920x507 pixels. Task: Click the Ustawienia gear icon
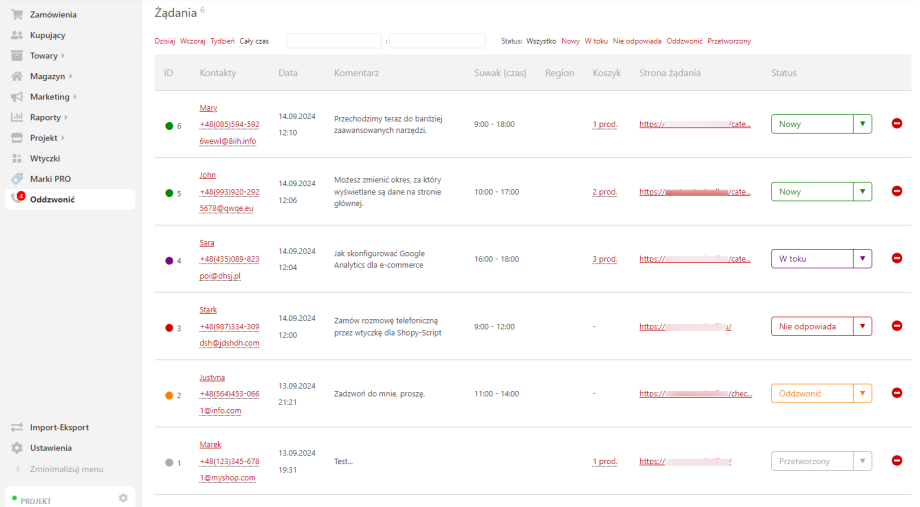[x=17, y=448]
